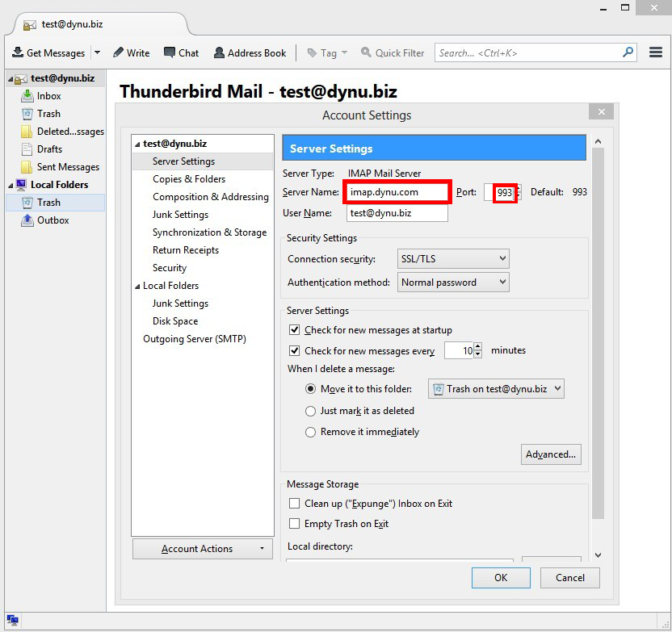672x632 pixels.
Task: Collapse Local Folders in folder pane
Action: 10,186
